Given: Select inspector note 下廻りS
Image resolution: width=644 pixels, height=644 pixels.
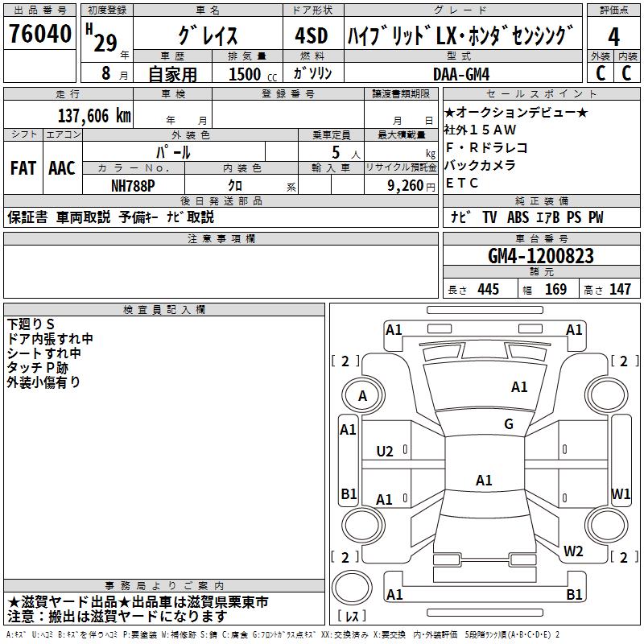Looking at the screenshot, I should click(31, 324).
